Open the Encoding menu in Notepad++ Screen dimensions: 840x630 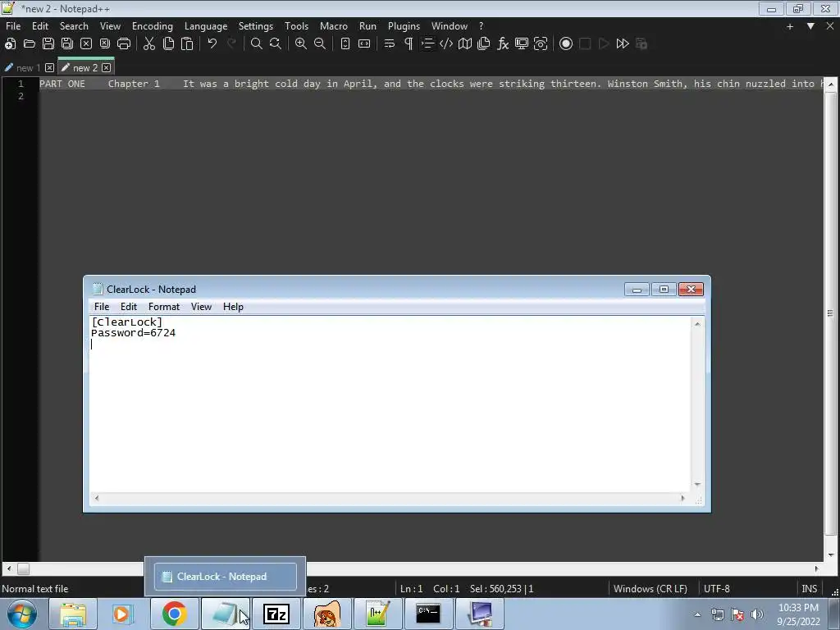coord(152,25)
